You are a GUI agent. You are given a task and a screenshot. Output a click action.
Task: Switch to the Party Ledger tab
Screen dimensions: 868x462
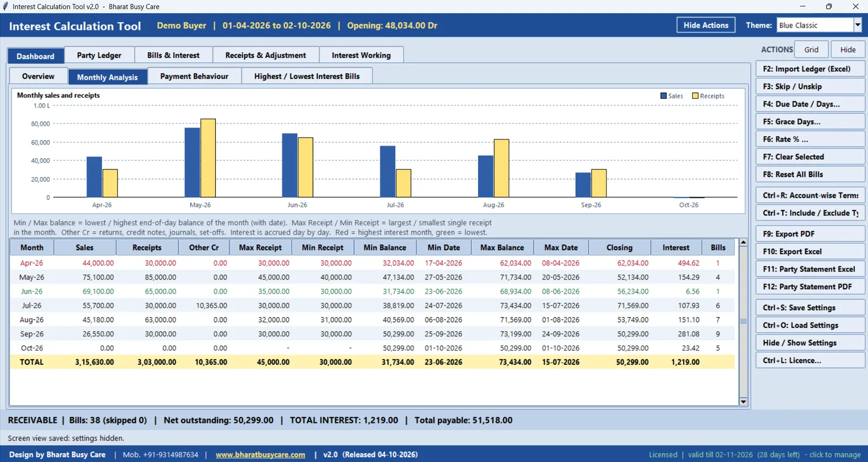[99, 55]
